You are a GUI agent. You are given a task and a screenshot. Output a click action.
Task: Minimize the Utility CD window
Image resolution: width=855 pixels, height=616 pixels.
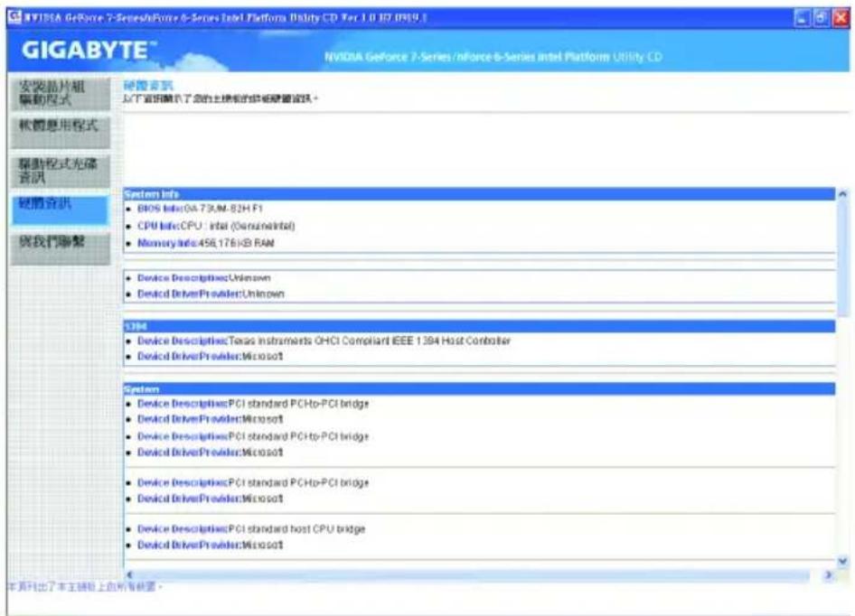[x=802, y=18]
